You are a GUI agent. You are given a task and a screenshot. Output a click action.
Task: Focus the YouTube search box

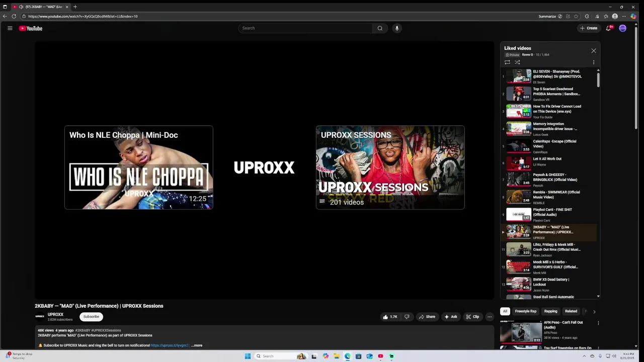point(305,28)
